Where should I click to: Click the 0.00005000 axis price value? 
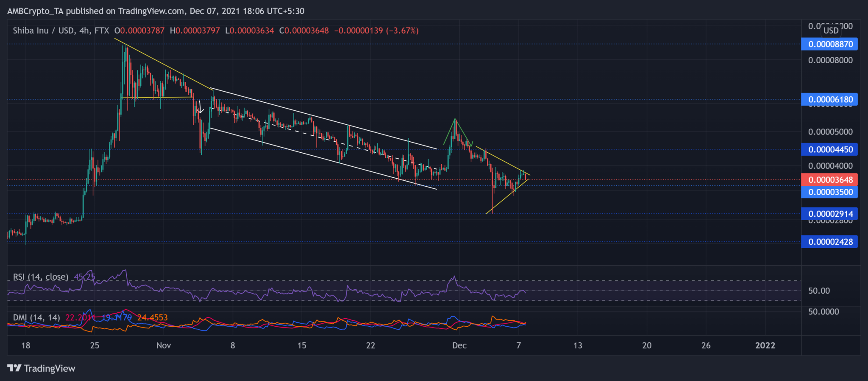tap(830, 132)
